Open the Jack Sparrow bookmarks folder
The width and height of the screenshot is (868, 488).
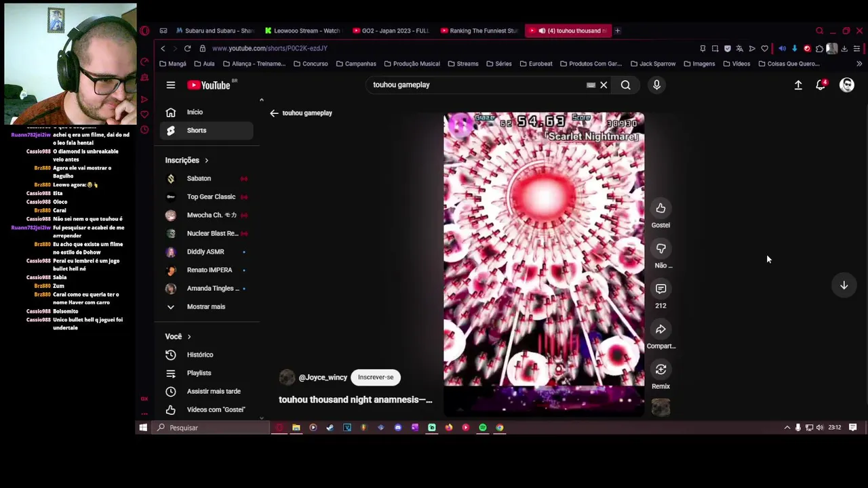tap(652, 64)
